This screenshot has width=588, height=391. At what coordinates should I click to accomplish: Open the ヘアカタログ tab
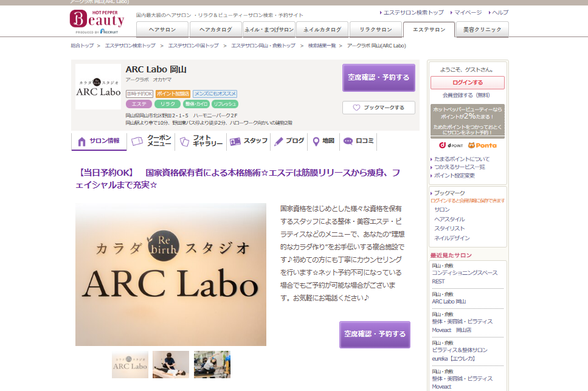216,30
